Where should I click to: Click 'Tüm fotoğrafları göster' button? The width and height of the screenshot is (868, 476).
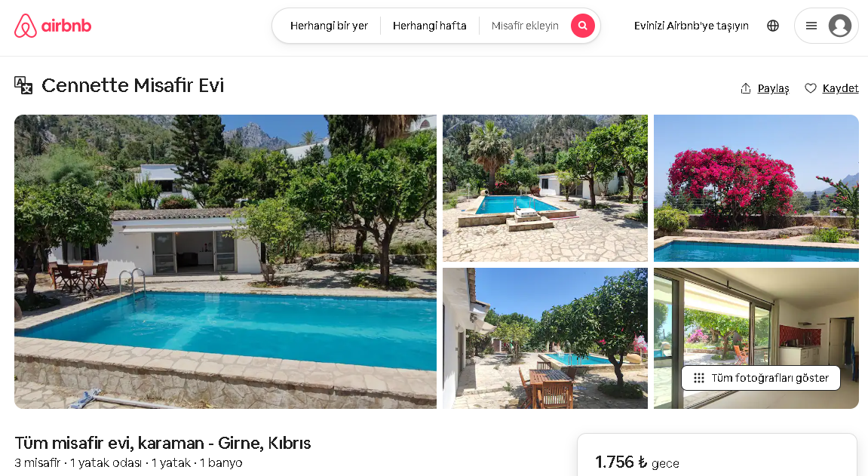(761, 378)
